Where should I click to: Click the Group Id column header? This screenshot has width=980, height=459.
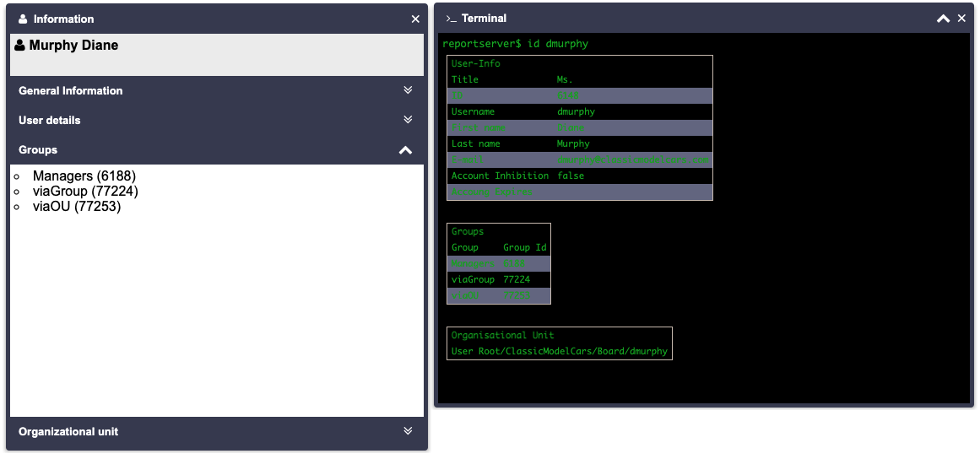[525, 247]
